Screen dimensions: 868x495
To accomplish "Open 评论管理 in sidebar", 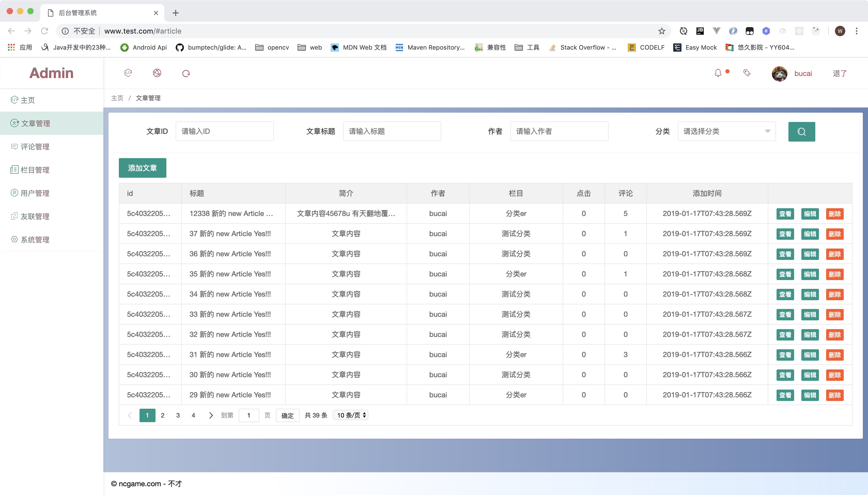I will tap(35, 146).
